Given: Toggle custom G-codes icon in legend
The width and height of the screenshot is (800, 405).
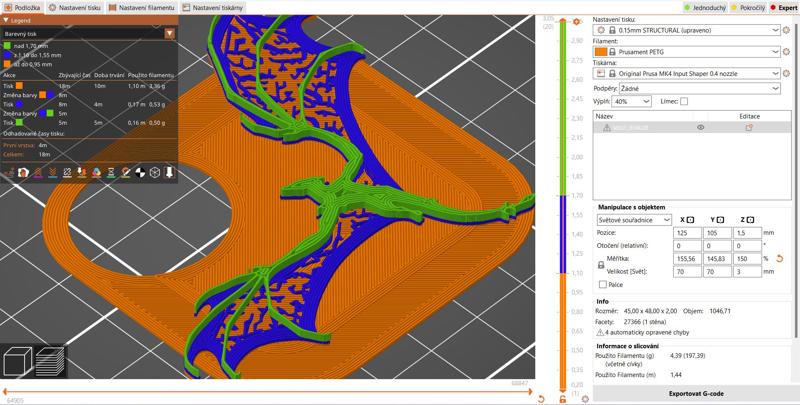Looking at the screenshot, I should [x=126, y=172].
